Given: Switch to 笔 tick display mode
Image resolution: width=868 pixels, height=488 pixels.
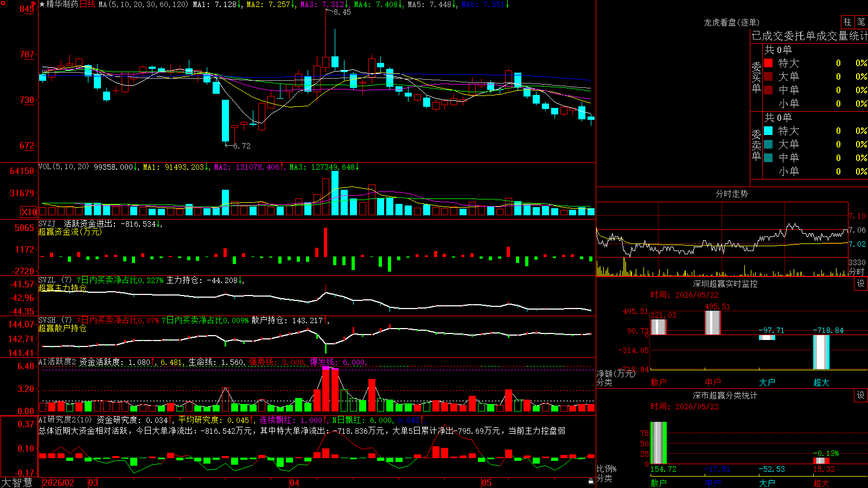Looking at the screenshot, I should click(x=861, y=22).
